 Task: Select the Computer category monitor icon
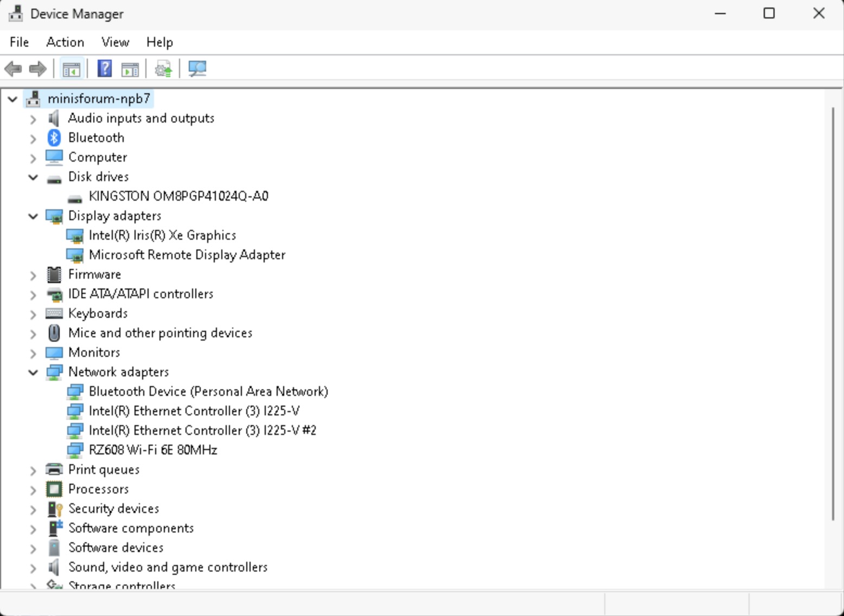click(x=54, y=157)
